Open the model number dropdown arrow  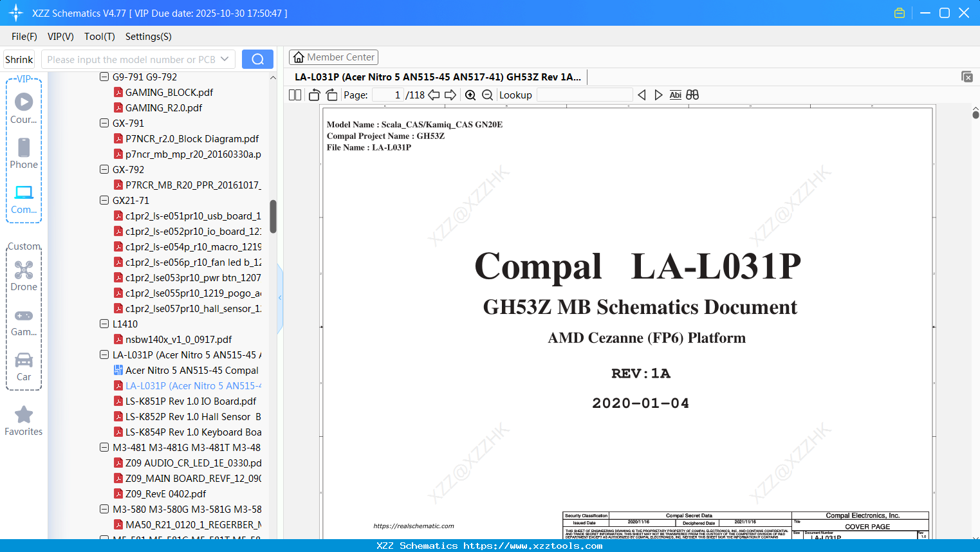coord(225,59)
